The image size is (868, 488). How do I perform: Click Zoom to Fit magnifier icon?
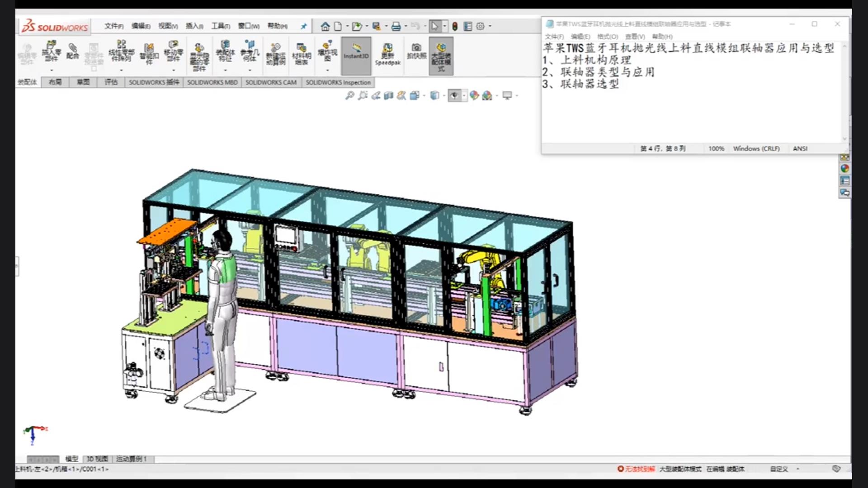349,95
